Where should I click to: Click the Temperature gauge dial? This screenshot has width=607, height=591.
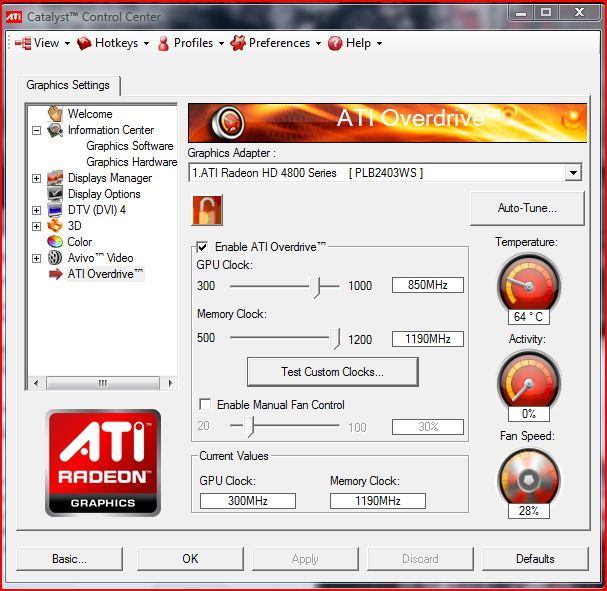tap(529, 285)
